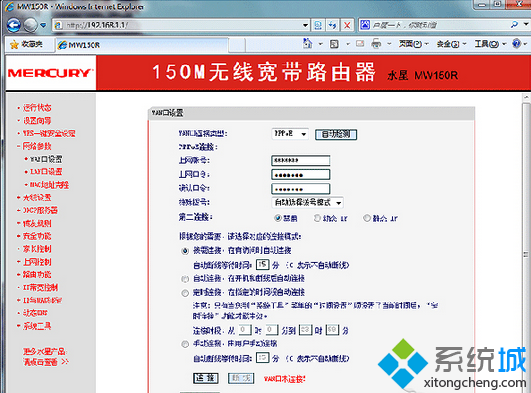This screenshot has width=531, height=393.
Task: Click the Read Mail icon
Action: pos(360,44)
